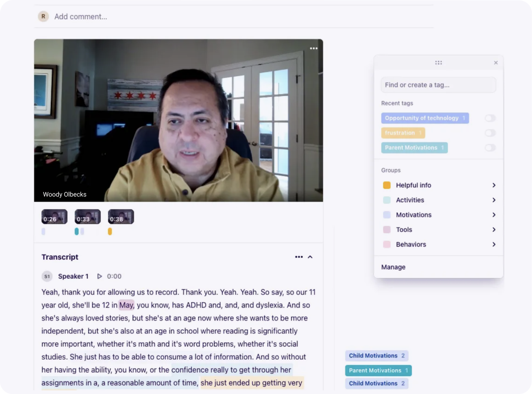Collapse the Transcript section chevron

click(310, 257)
